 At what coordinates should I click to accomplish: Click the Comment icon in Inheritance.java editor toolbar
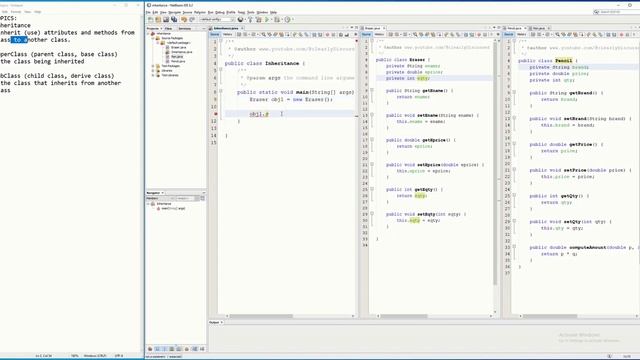(340, 35)
